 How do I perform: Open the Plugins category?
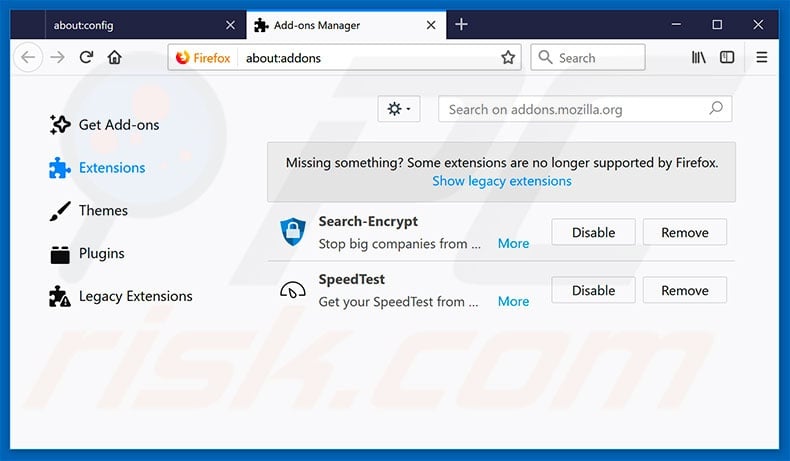87,253
